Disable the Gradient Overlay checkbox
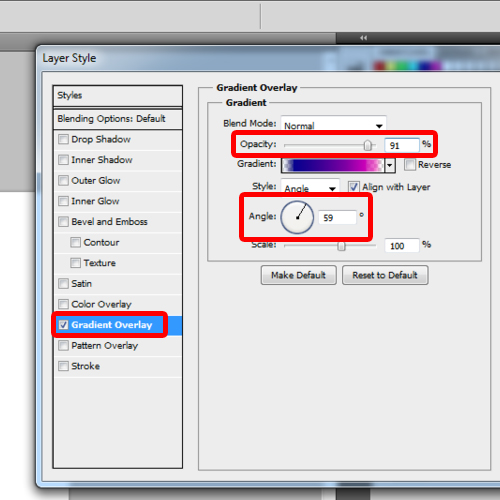Viewport: 500px width, 500px height. point(63,325)
